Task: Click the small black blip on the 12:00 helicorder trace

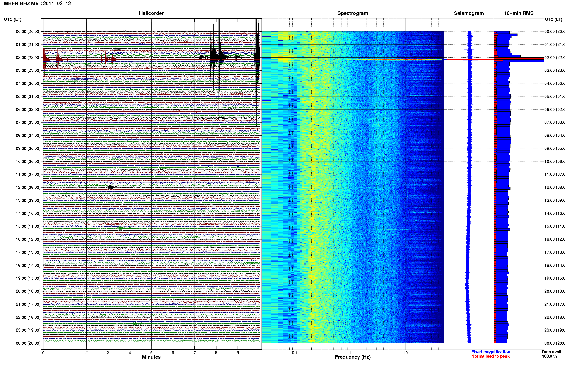Action: pos(111,187)
